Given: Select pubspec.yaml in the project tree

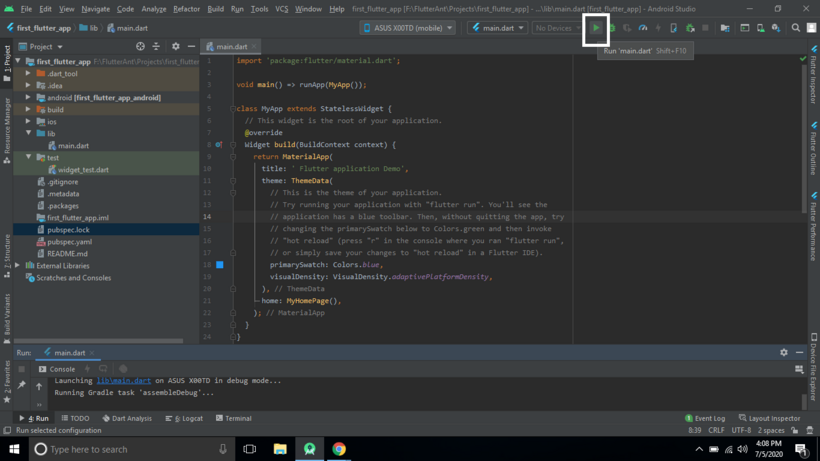Looking at the screenshot, I should 69,242.
